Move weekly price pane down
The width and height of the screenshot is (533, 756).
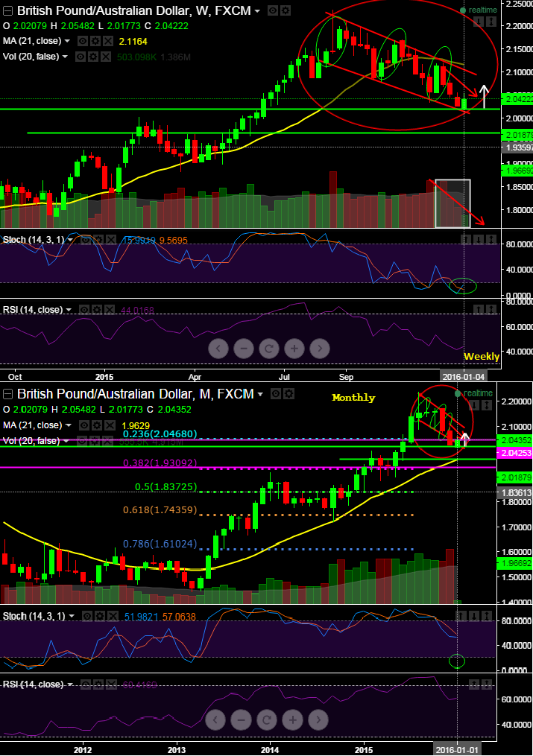point(478,22)
